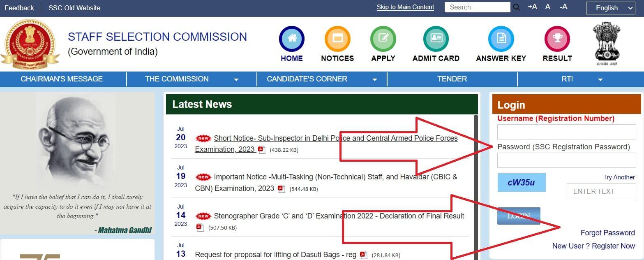The height and width of the screenshot is (260, 644).
Task: Open PDF icon for Sub-Inspector Delhi Police notice
Action: (x=261, y=150)
